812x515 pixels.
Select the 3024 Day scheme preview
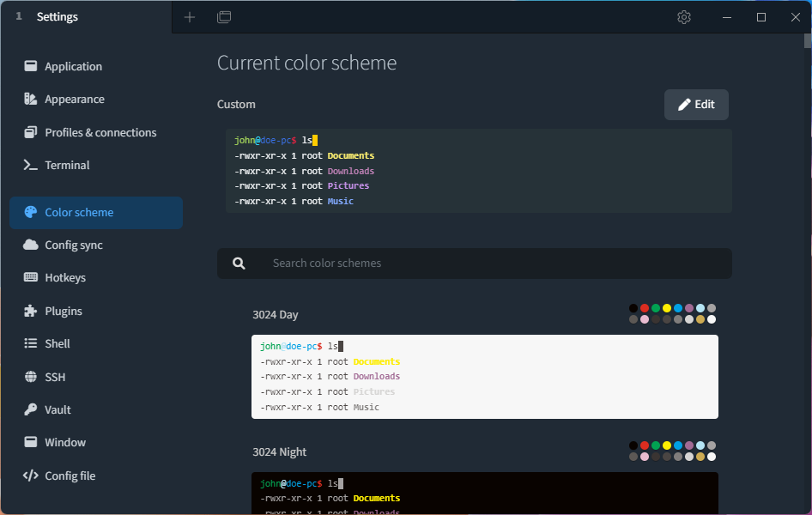[485, 377]
